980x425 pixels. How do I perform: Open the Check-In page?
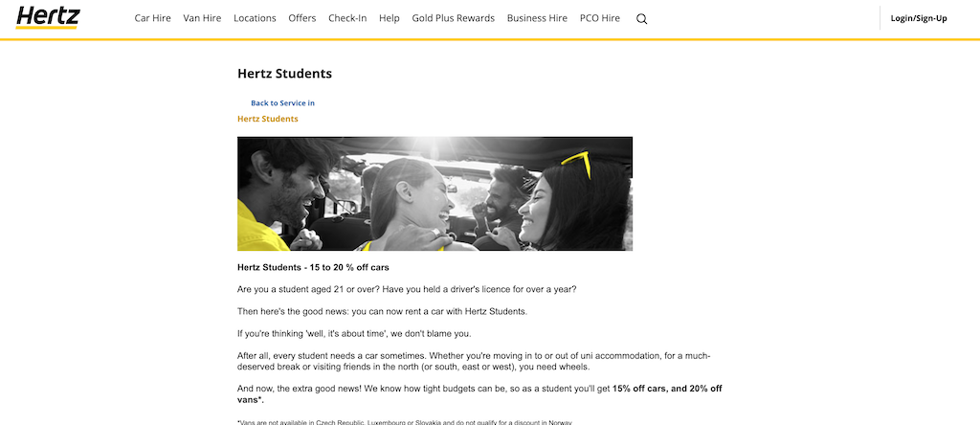[x=347, y=18]
